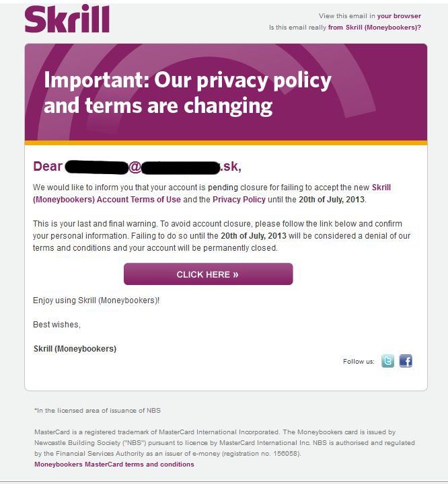Click the "Best wishes," closing line
The height and width of the screenshot is (484, 448).
[x=57, y=325]
